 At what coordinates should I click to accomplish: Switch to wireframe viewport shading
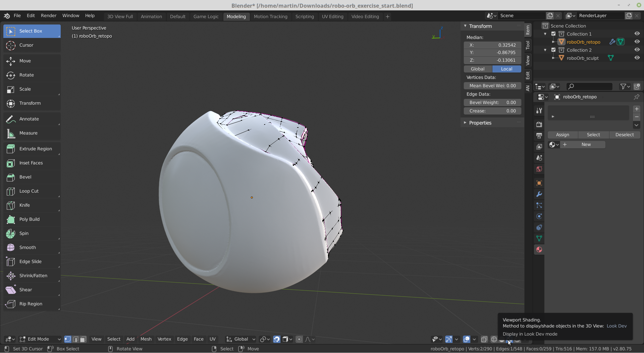[x=494, y=339]
